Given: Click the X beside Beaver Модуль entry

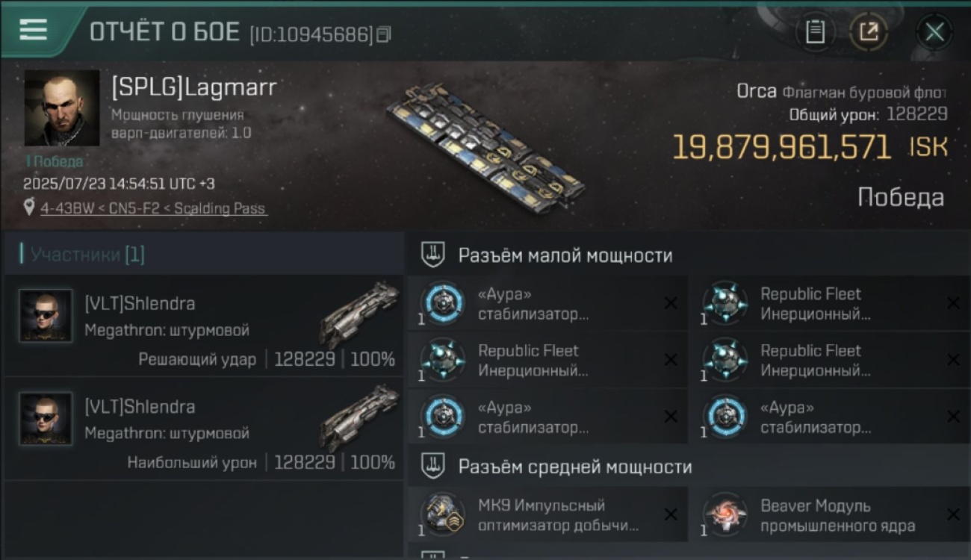Looking at the screenshot, I should (953, 514).
